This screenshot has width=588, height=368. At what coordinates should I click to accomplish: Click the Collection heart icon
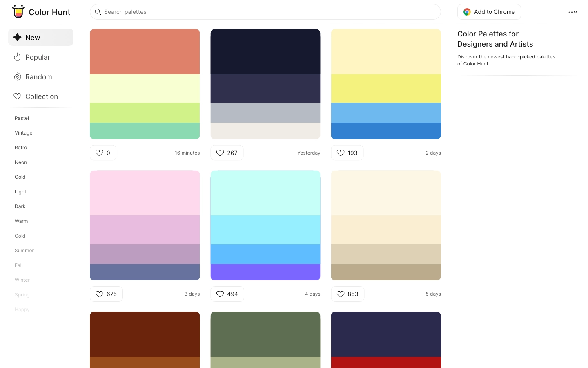tap(18, 96)
